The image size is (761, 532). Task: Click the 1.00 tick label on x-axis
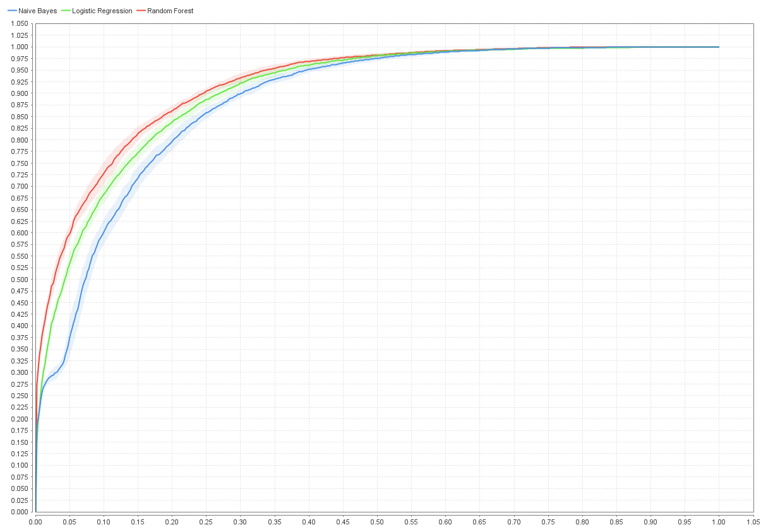coord(719,522)
